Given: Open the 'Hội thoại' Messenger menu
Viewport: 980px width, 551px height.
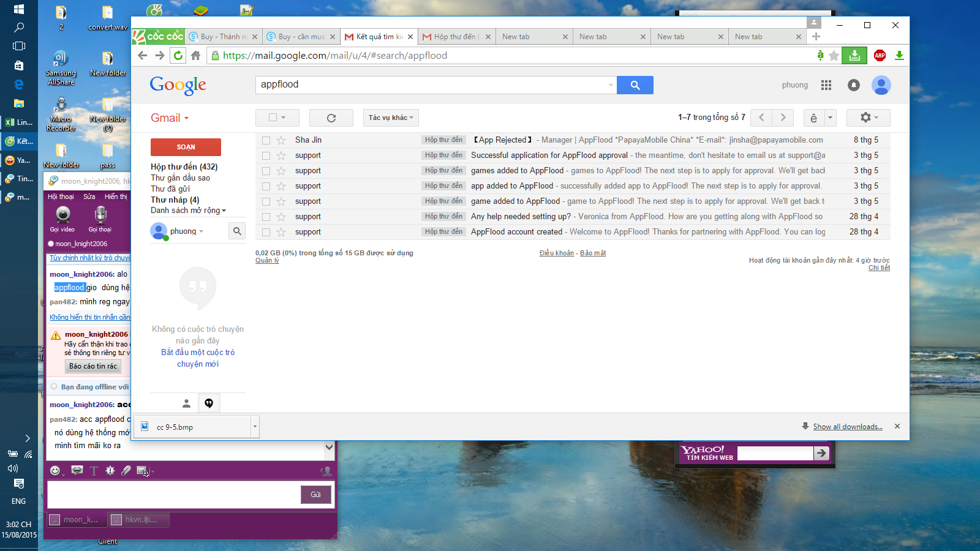Looking at the screenshot, I should pyautogui.click(x=61, y=197).
